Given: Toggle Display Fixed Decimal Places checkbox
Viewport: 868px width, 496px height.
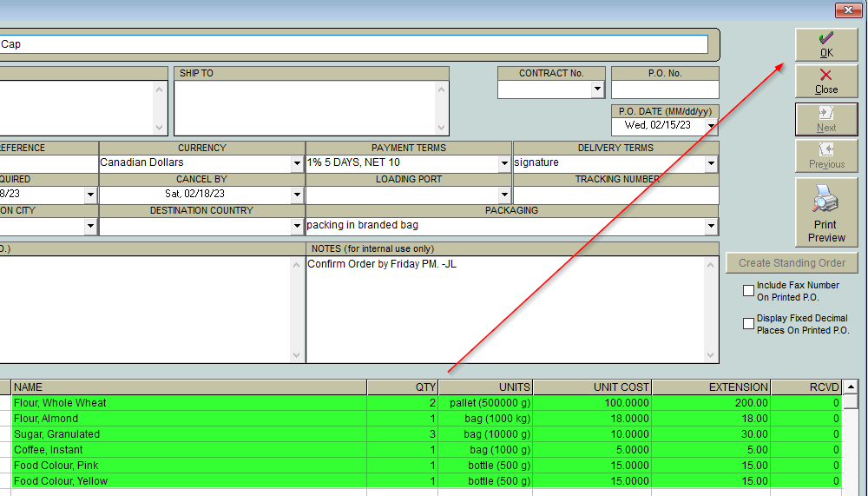Looking at the screenshot, I should (x=748, y=324).
